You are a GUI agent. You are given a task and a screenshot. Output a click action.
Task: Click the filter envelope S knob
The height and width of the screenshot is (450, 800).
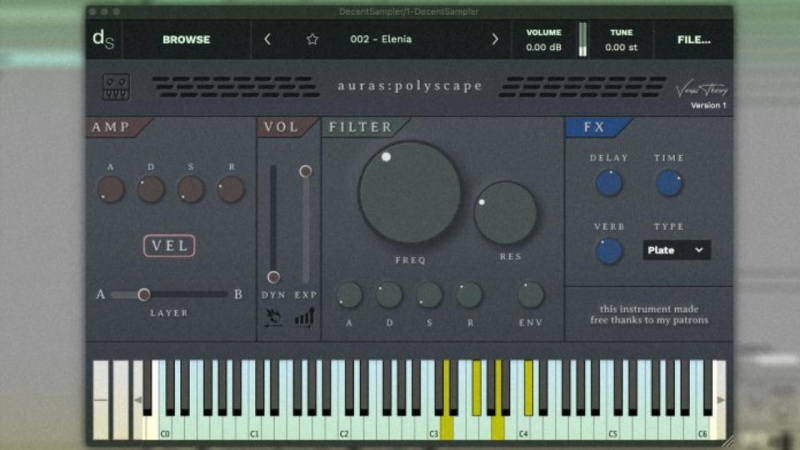(429, 295)
